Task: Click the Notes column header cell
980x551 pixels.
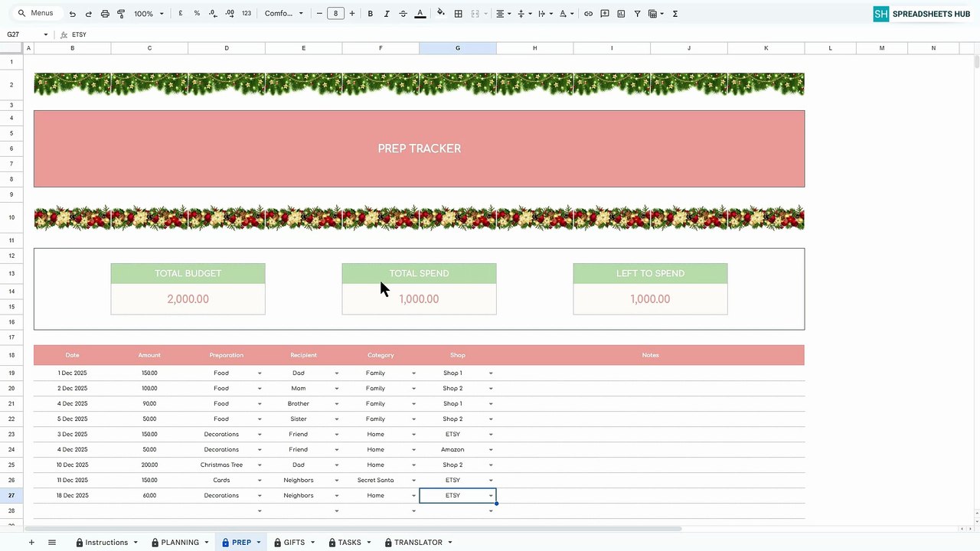Action: coord(651,355)
